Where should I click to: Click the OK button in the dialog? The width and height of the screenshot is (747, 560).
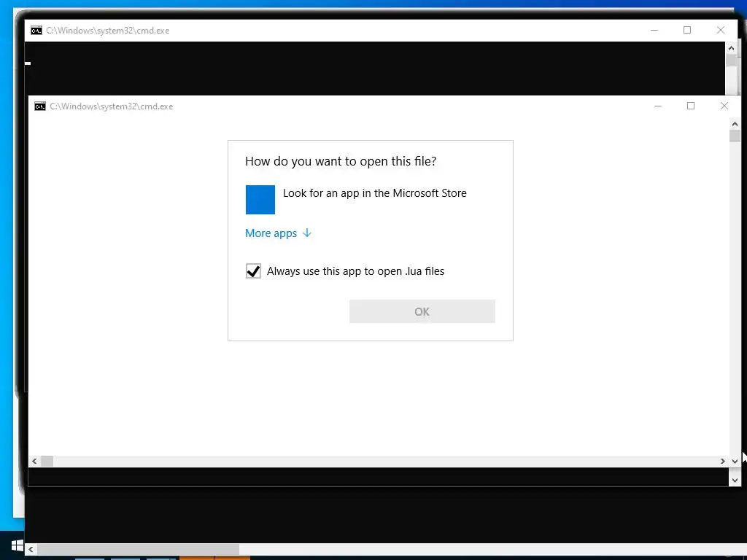point(422,311)
